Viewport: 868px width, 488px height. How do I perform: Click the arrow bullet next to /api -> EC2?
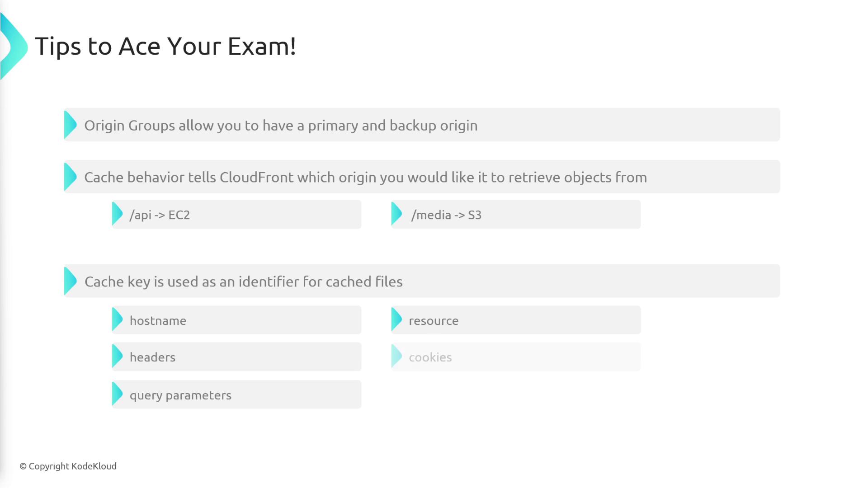117,214
